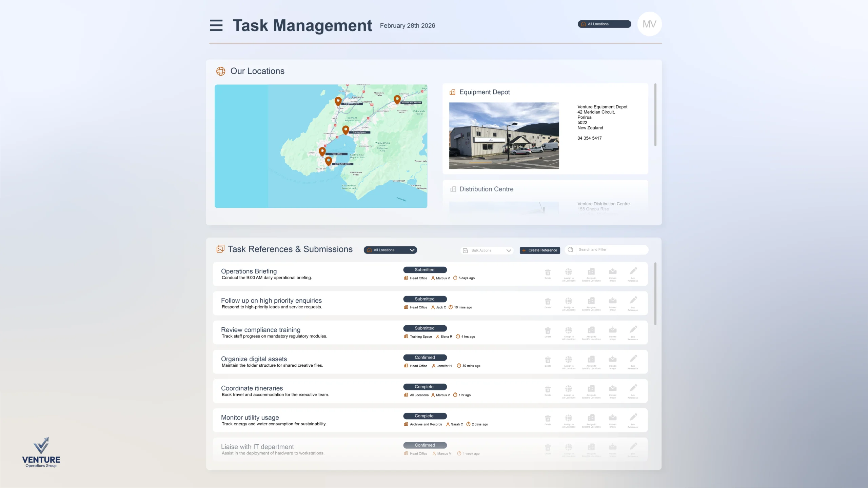Upload image for Coordinate itineraries
The height and width of the screenshot is (488, 868).
pyautogui.click(x=612, y=391)
